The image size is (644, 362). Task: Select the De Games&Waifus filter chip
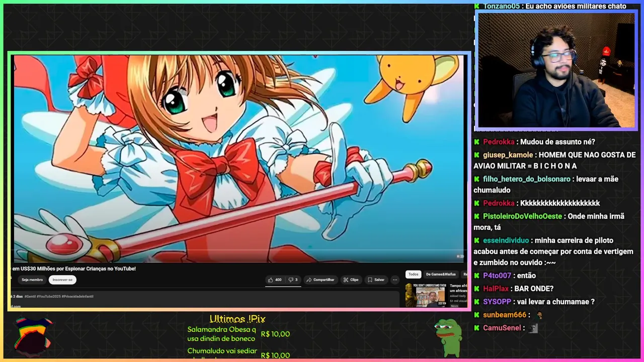pos(441,274)
